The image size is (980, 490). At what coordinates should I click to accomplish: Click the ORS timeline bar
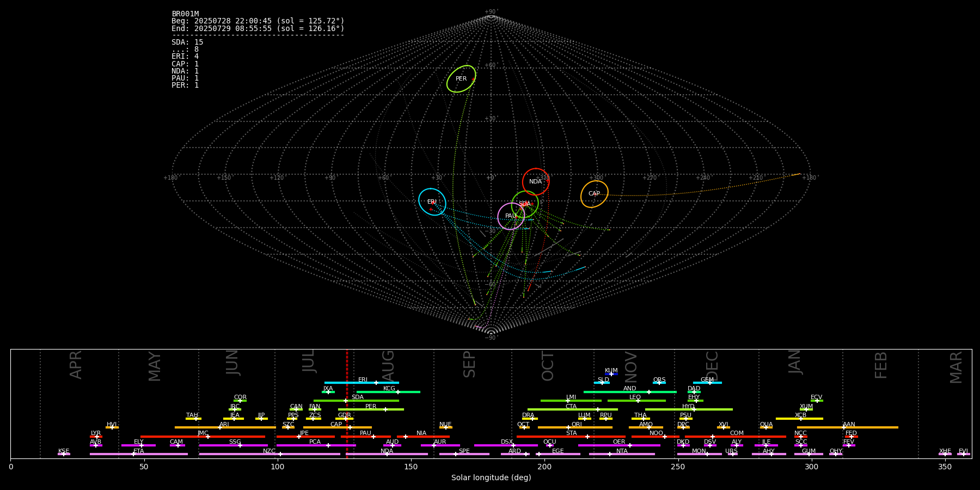pyautogui.click(x=659, y=383)
